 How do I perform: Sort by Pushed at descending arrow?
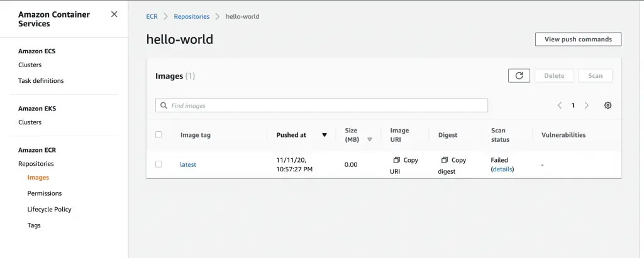click(325, 135)
